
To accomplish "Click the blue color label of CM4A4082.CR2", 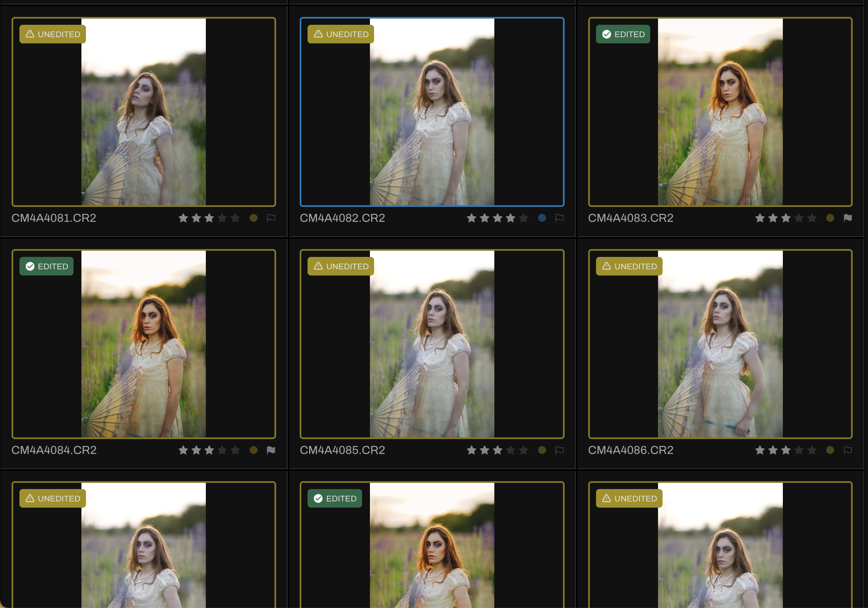I will pos(542,218).
